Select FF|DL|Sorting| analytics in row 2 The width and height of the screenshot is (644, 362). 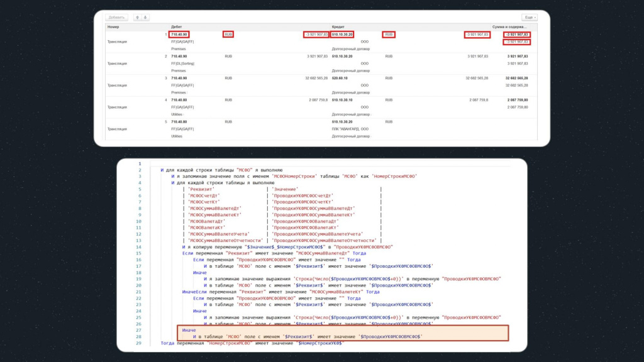(183, 63)
